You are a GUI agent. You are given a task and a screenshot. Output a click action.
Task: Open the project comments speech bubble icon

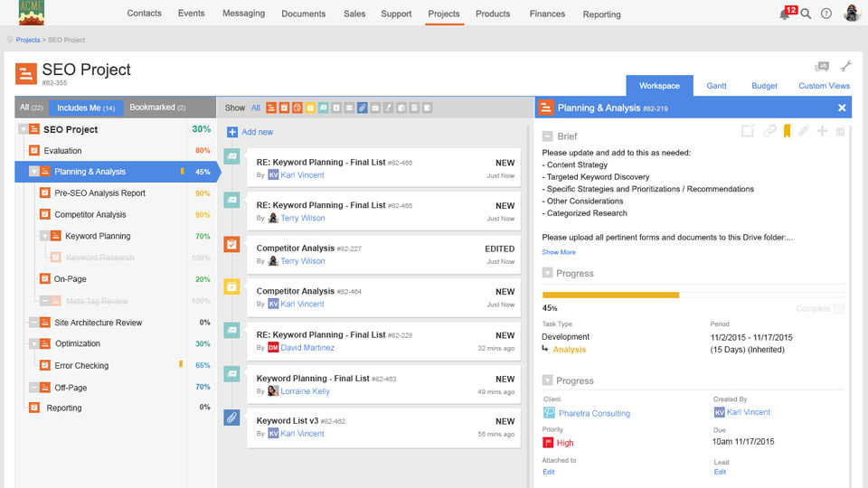pos(822,66)
